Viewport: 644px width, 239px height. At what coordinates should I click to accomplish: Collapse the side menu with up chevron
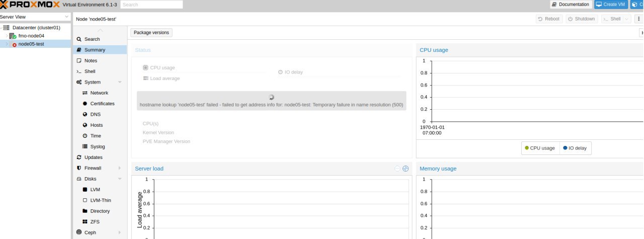click(x=100, y=30)
